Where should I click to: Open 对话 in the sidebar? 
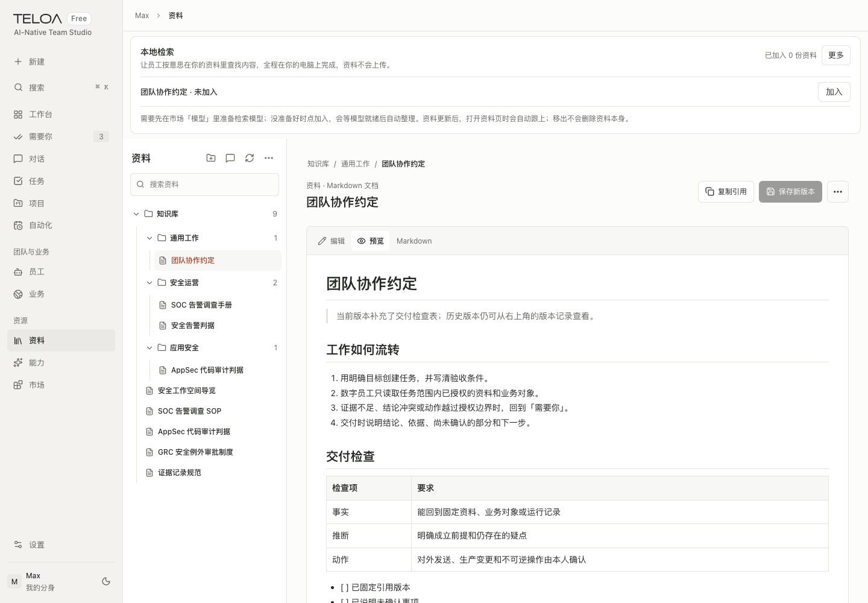click(61, 159)
